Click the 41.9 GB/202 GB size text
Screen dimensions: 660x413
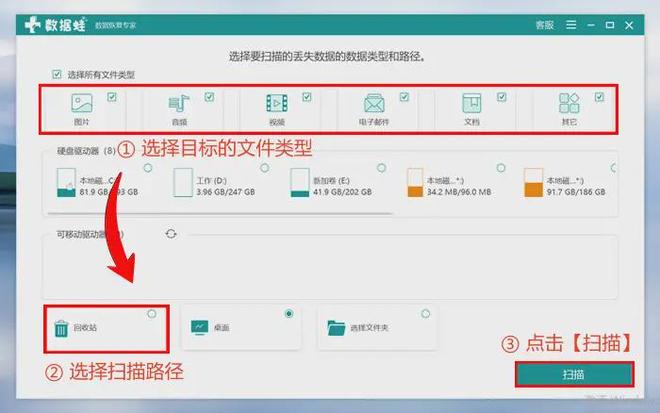click(342, 192)
